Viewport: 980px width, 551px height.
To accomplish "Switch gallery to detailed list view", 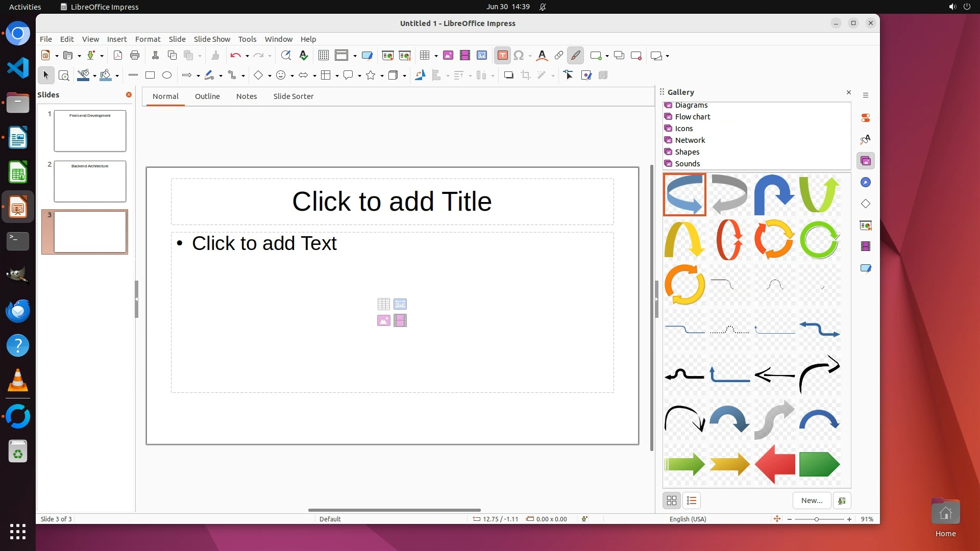I will tap(692, 501).
